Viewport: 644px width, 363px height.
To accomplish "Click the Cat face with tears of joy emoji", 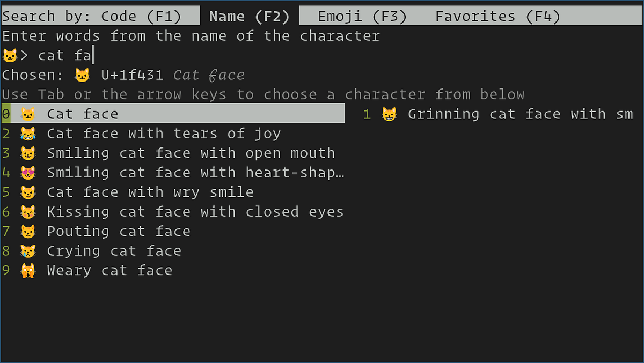I will pyautogui.click(x=27, y=133).
